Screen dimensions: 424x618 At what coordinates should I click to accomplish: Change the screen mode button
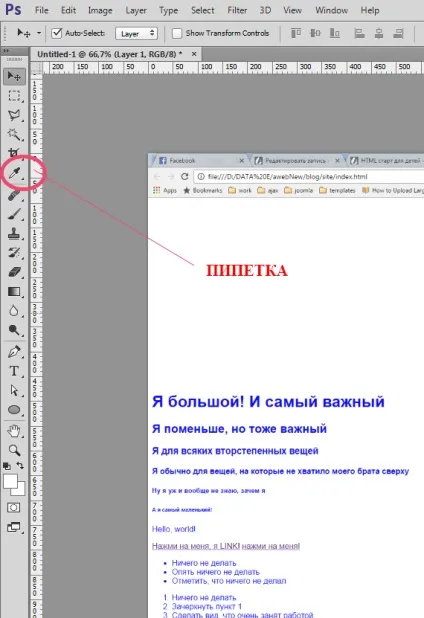[x=14, y=527]
